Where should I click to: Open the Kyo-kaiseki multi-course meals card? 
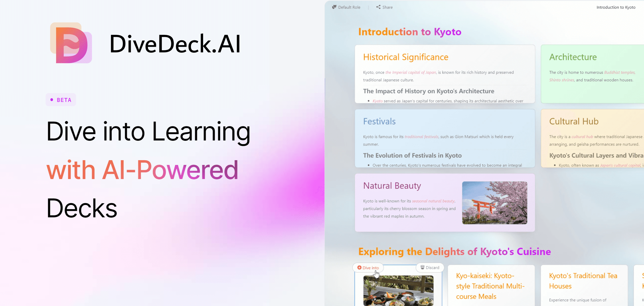point(490,286)
